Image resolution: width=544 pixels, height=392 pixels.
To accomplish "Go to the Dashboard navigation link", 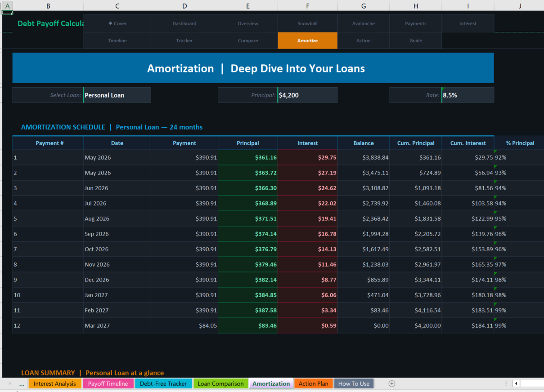I will (x=184, y=23).
